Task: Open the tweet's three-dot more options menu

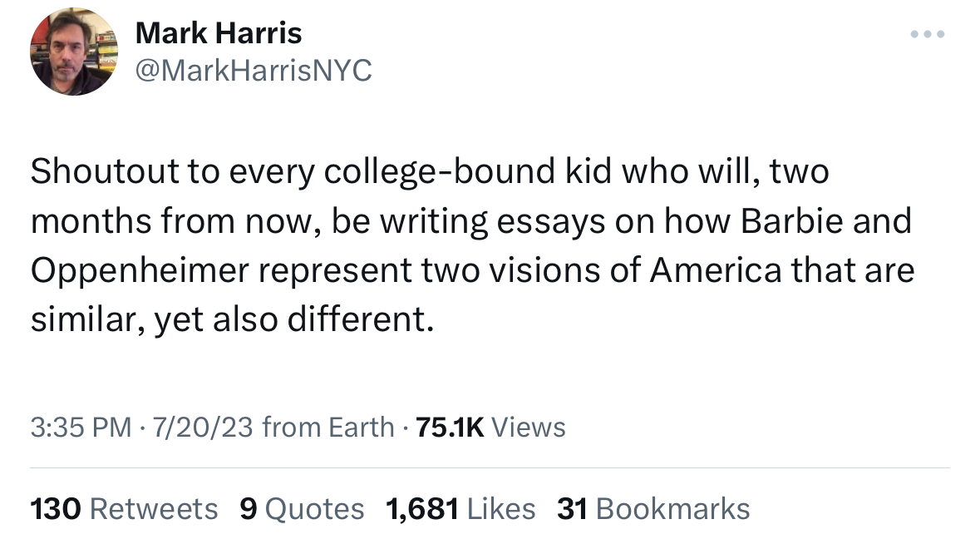Action: point(928,35)
